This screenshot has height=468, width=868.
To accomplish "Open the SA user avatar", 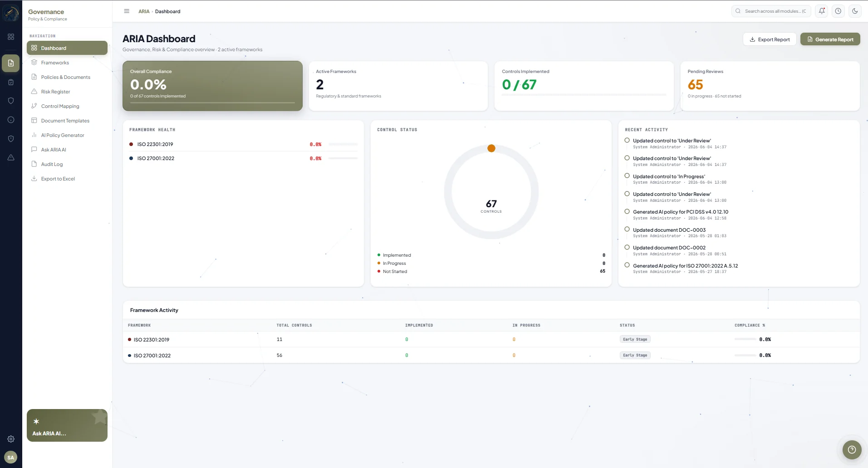I will (x=11, y=458).
